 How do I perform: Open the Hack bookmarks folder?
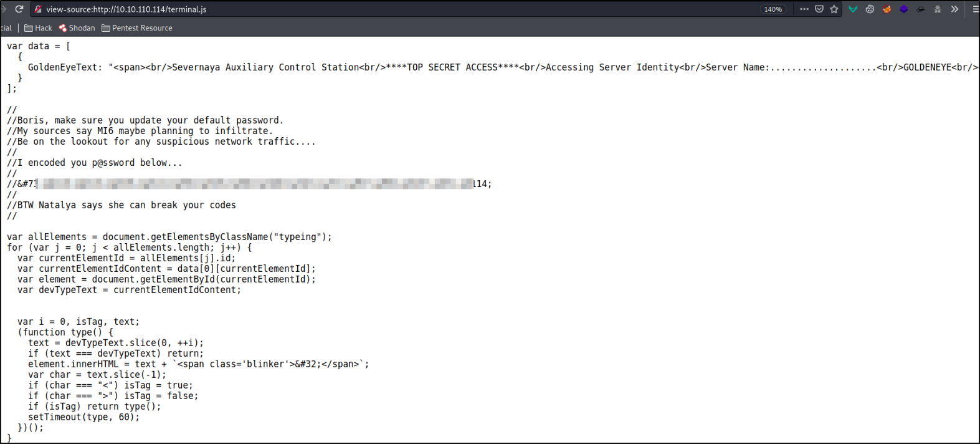point(38,28)
